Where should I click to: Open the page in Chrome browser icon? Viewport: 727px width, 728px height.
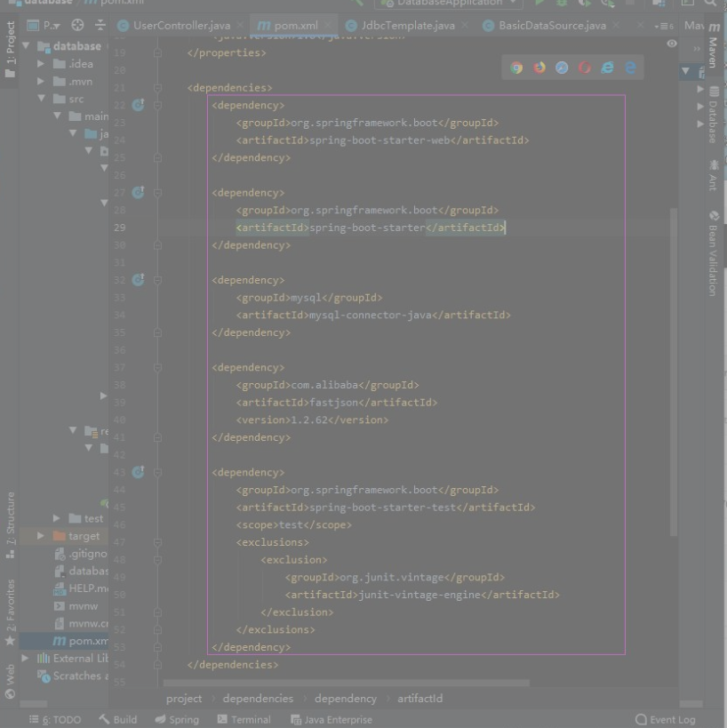tap(516, 68)
